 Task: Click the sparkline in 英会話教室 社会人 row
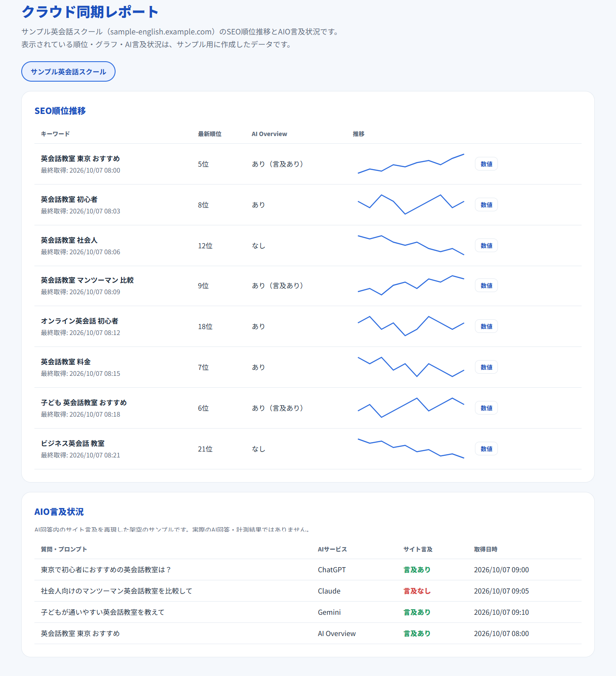click(411, 245)
